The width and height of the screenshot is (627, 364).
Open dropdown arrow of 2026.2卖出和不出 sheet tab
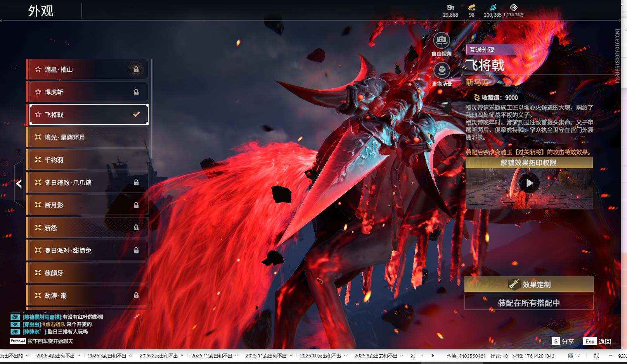coord(182,356)
